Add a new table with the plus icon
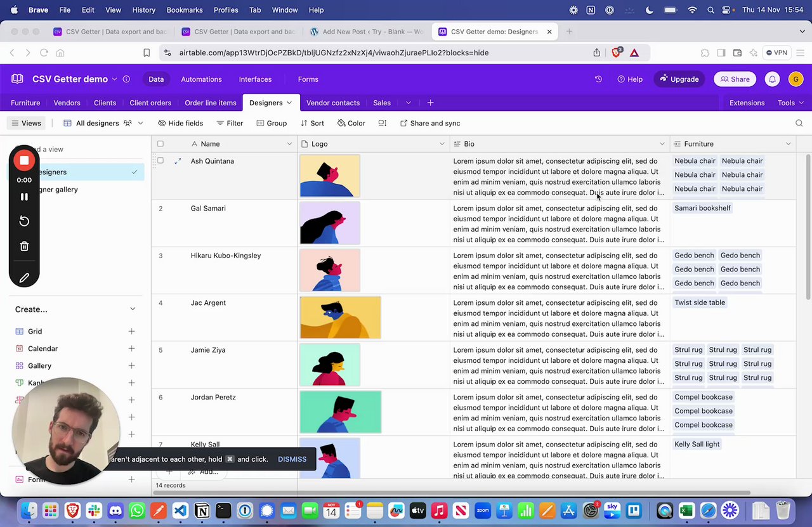 pos(430,103)
